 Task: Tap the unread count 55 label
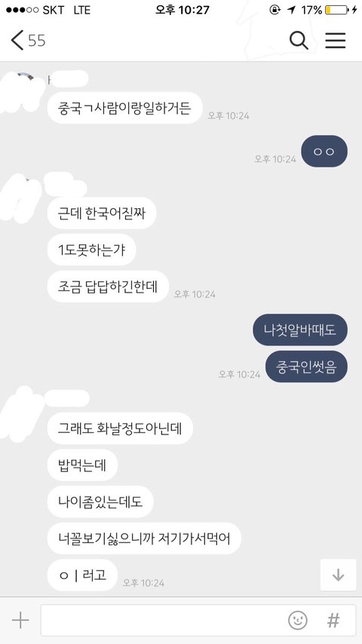pos(36,41)
